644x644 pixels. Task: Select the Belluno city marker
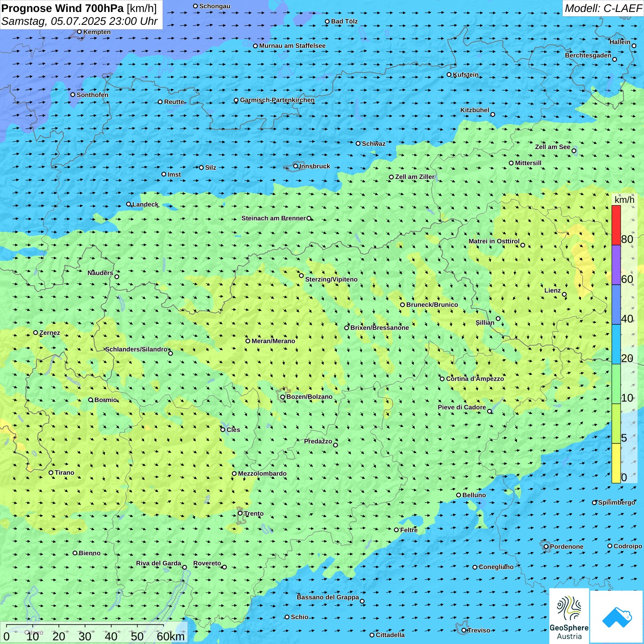pos(459,495)
